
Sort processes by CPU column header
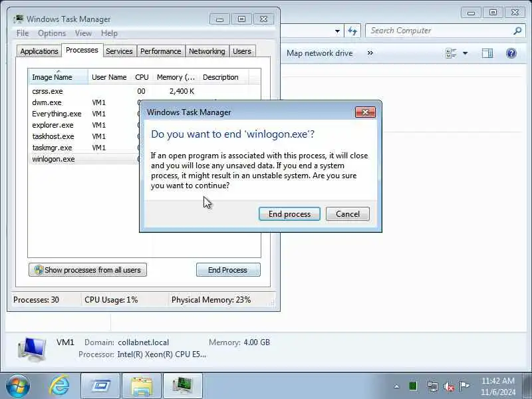142,77
